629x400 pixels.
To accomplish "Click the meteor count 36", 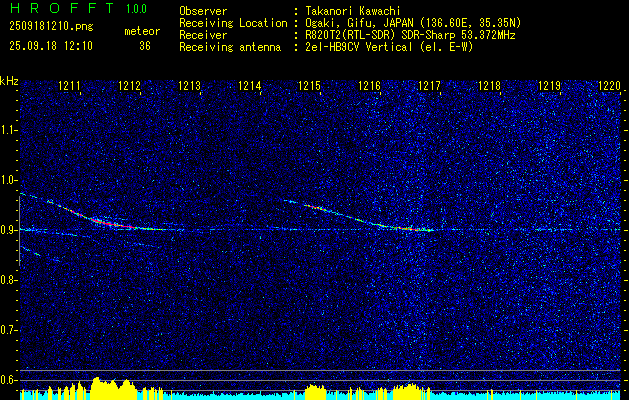I will click(x=145, y=46).
